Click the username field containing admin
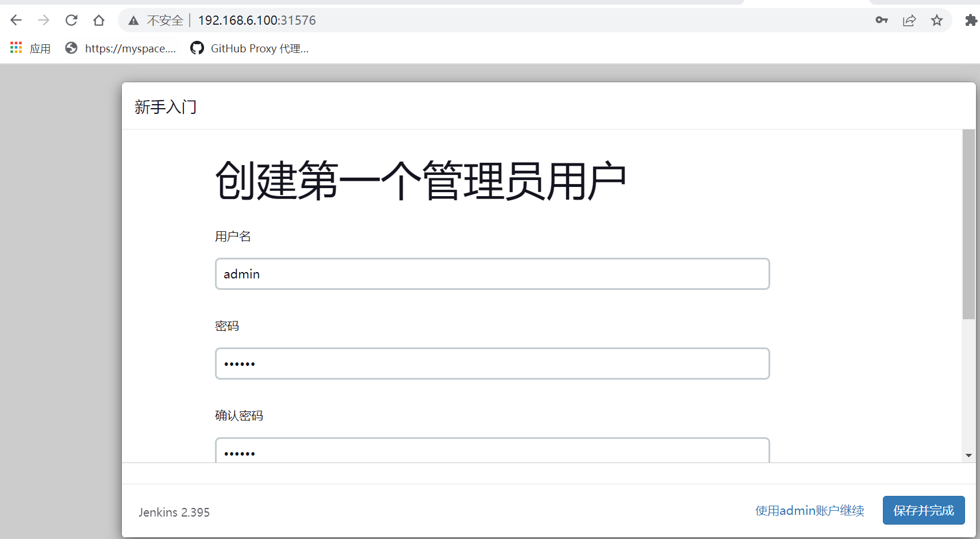Screen dimensions: 980x539 coord(492,274)
